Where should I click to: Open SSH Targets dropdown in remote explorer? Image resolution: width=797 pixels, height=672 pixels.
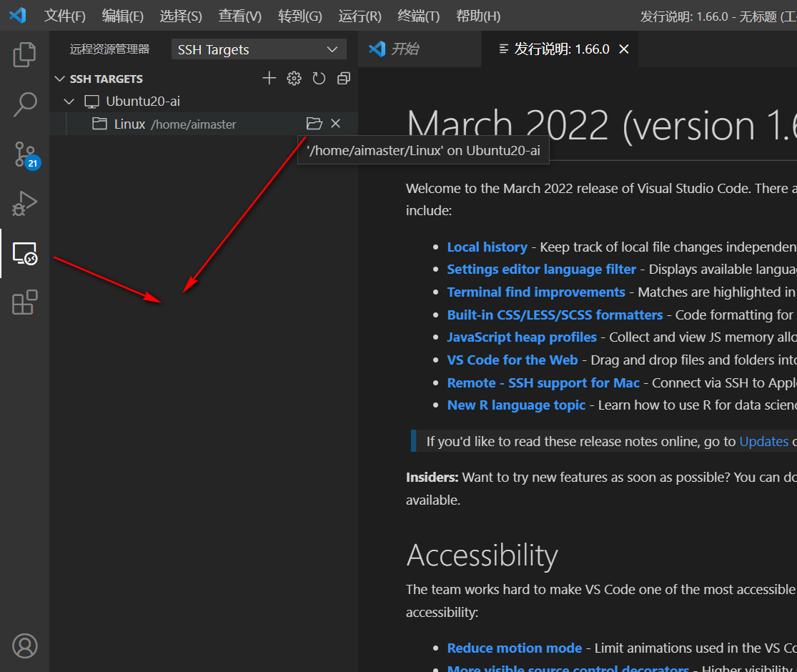click(x=259, y=49)
